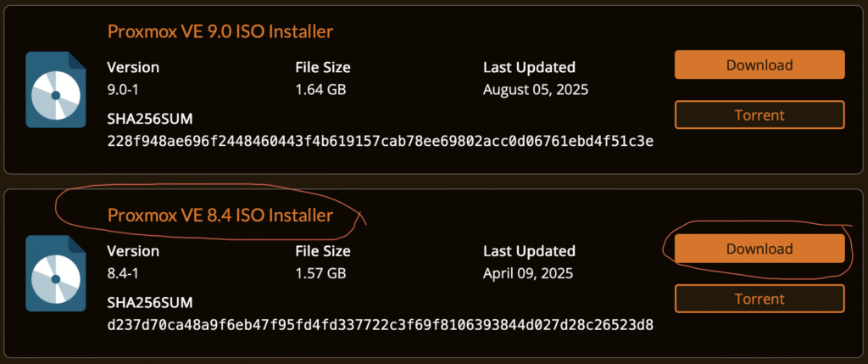Click the April 09, 2025 update date
Viewport: 868px width, 364px height.
[528, 273]
